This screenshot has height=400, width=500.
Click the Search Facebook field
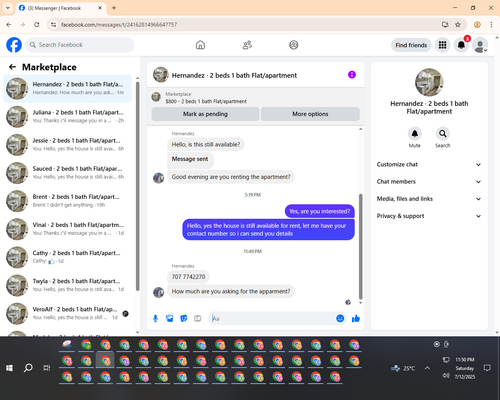80,45
